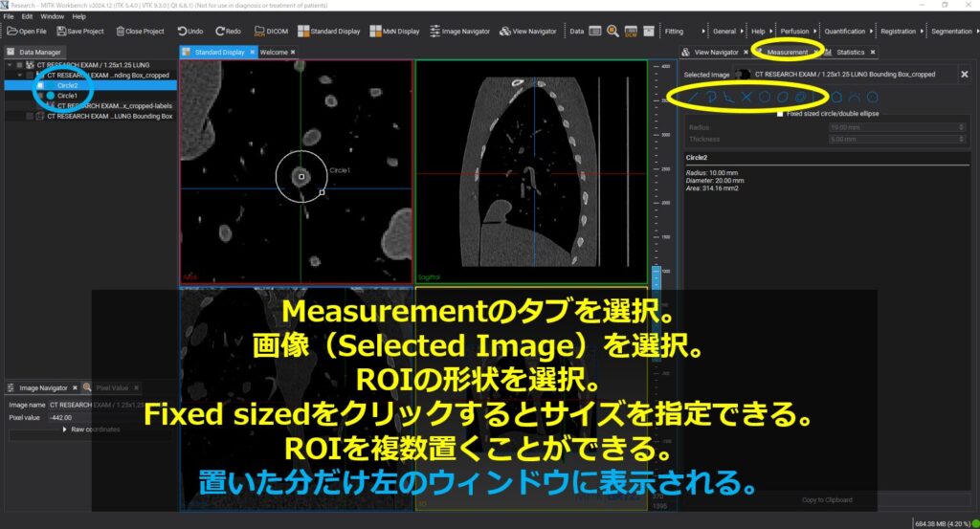Select the polygon measurement tool
This screenshot has height=529, width=980.
point(836,97)
